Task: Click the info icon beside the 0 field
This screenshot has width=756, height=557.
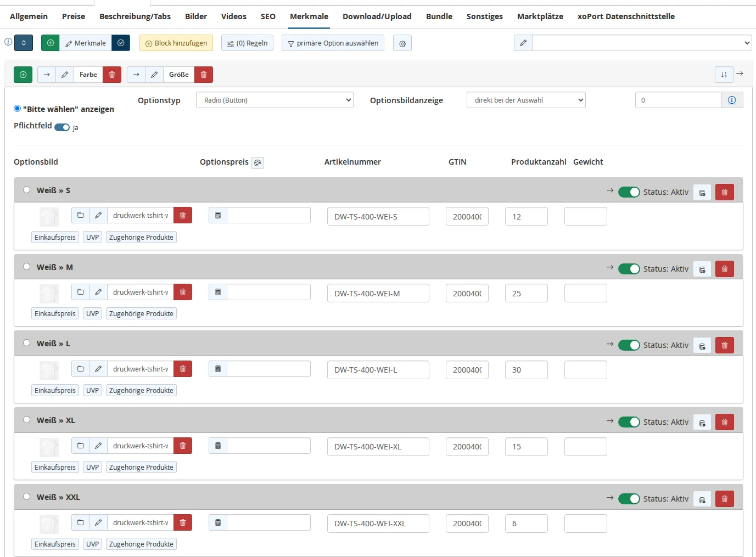Action: pyautogui.click(x=732, y=100)
